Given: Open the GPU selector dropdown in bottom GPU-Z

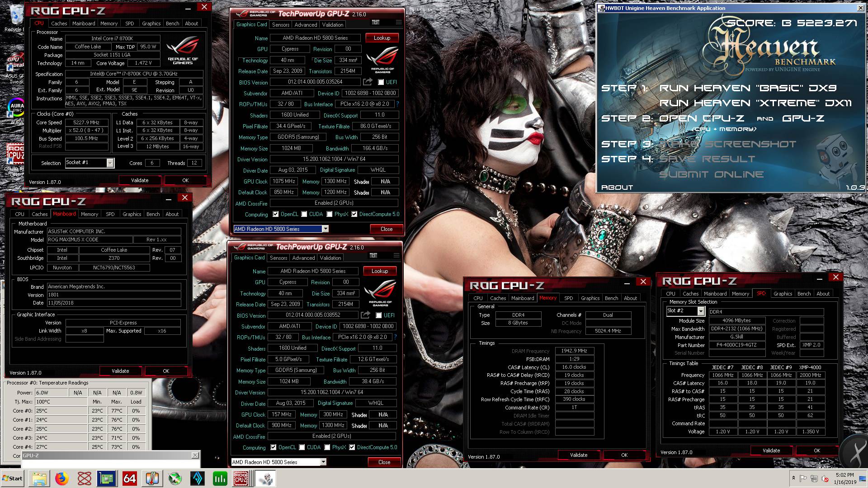Looking at the screenshot, I should (323, 462).
